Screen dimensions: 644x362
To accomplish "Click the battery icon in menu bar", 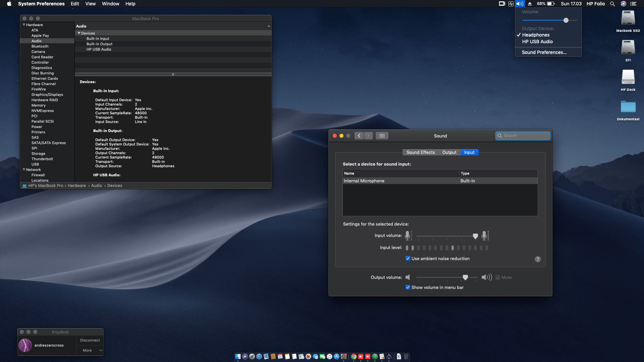I will click(x=551, y=4).
